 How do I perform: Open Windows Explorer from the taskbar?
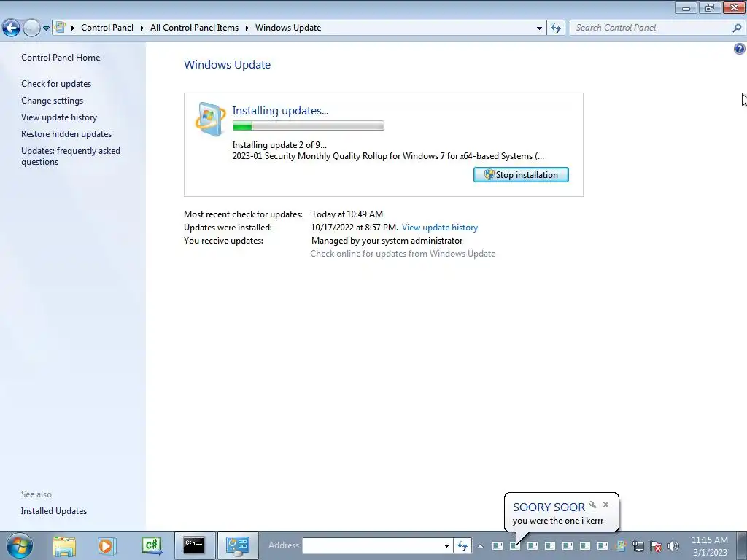64,545
